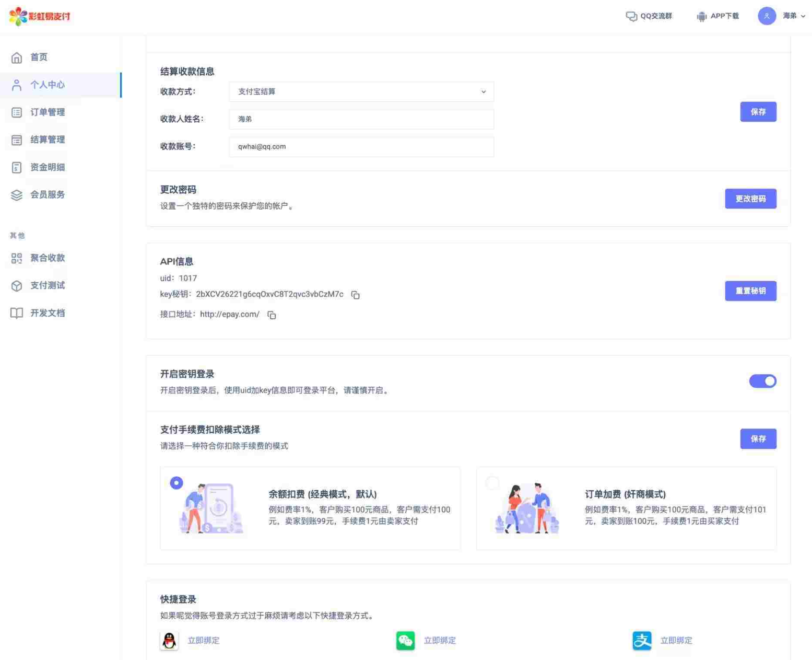Click the WeChat quick login icon

tap(405, 641)
